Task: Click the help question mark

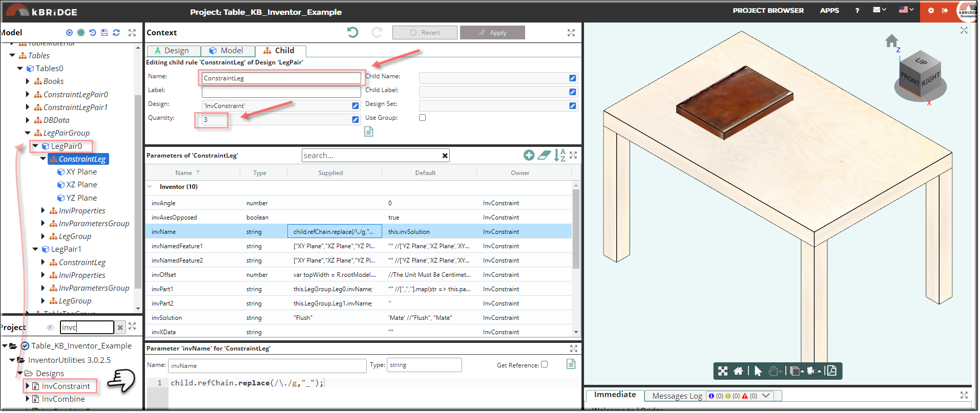Action: [x=857, y=10]
